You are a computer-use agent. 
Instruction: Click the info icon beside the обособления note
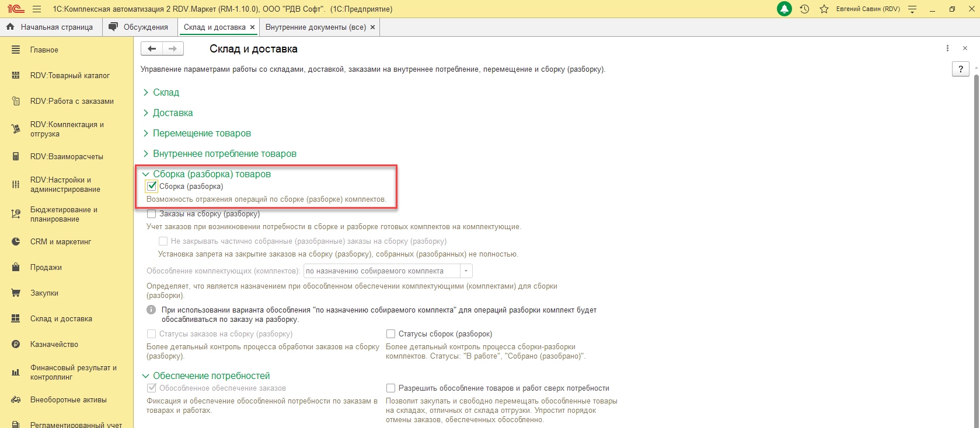coord(151,310)
